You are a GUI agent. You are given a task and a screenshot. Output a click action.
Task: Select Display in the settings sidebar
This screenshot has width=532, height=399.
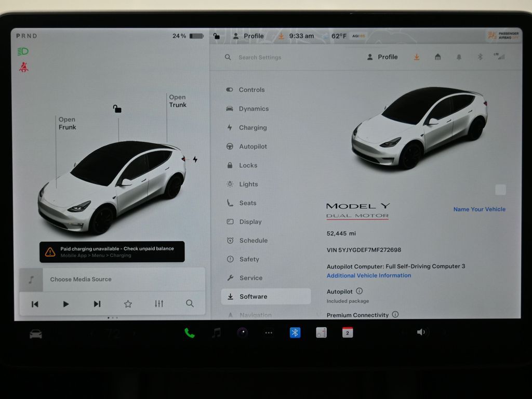[x=250, y=222]
